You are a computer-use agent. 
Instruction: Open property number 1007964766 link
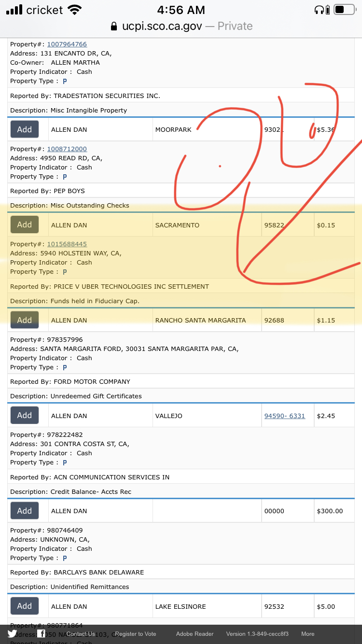click(x=67, y=44)
